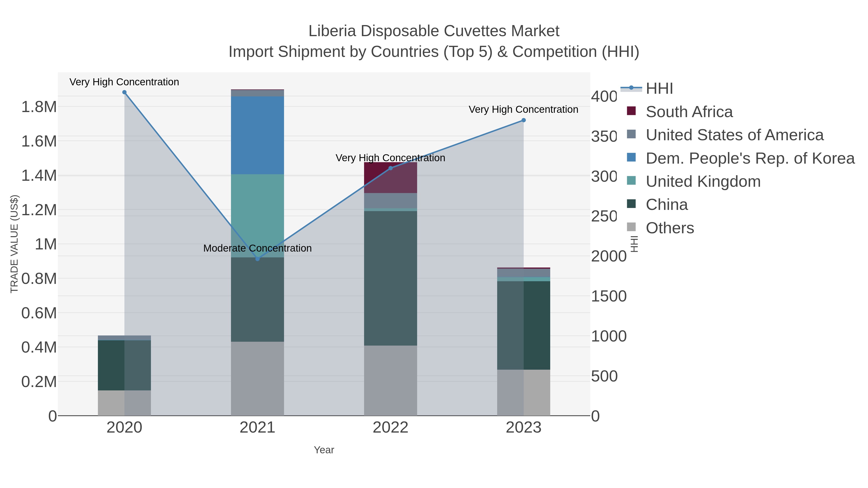Click the 2022 South Africa bar segment
This screenshot has height=488, width=868.
(391, 178)
